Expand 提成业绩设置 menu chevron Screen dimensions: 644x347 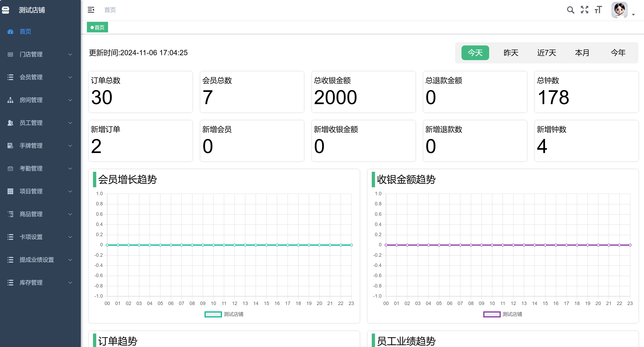pos(70,260)
